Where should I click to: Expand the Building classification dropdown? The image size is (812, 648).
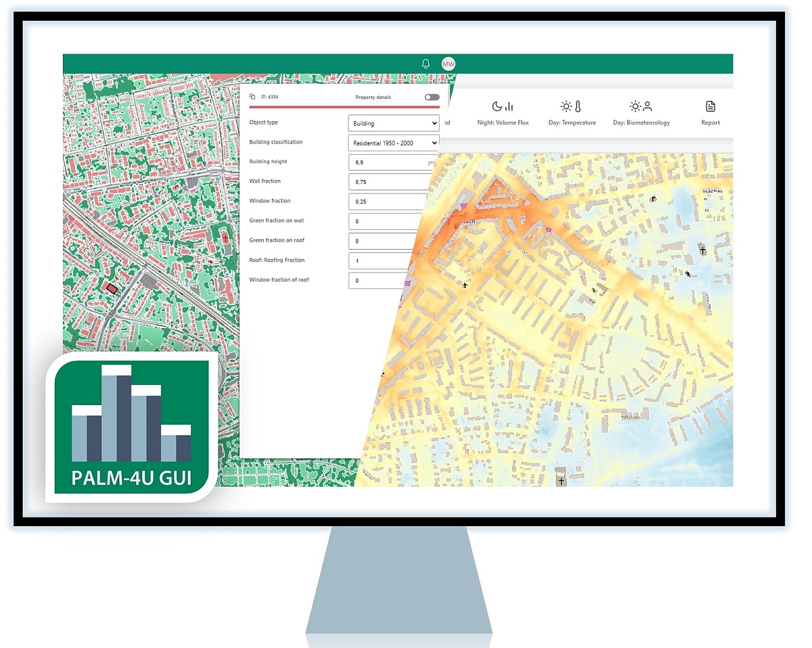393,143
